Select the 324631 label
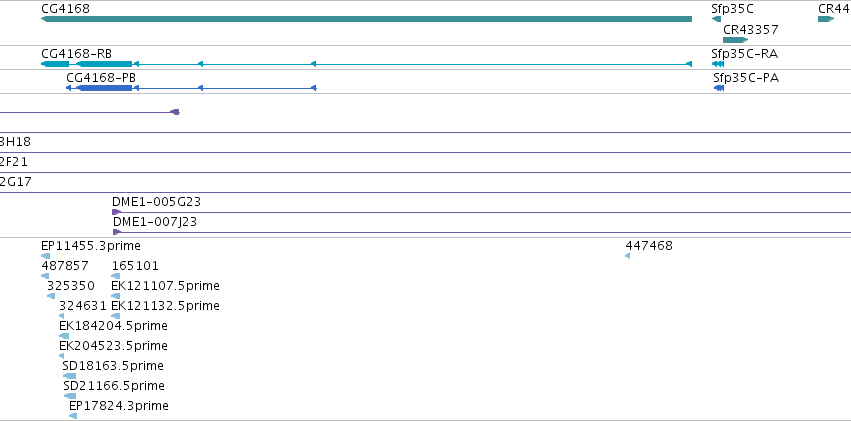 tap(83, 306)
